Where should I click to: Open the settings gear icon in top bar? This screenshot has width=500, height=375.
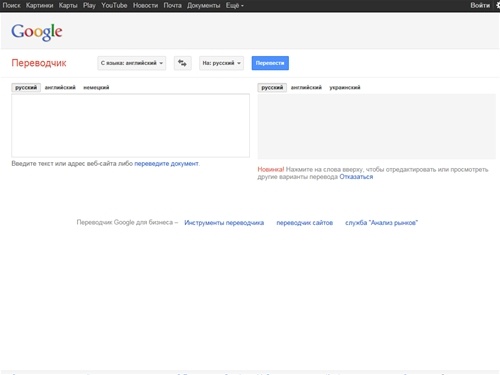(498, 5)
